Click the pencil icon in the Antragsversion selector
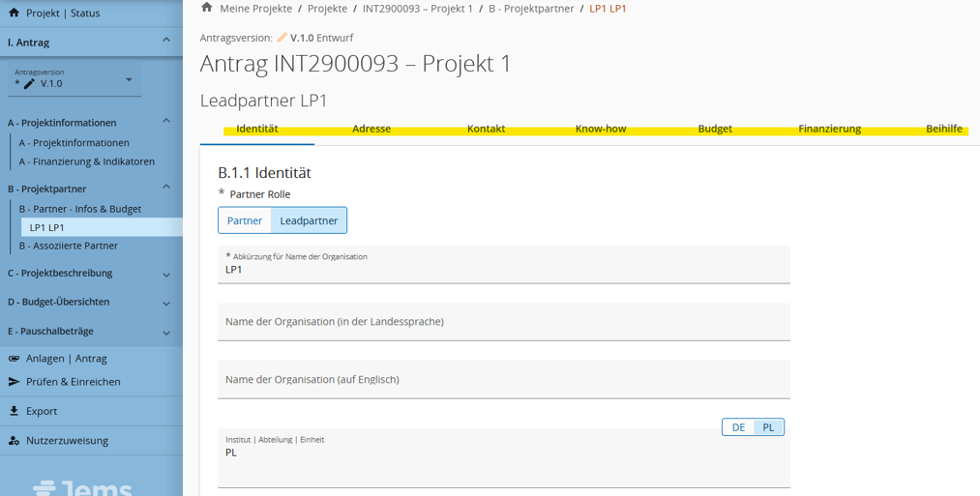This screenshot has width=980, height=496. (29, 84)
